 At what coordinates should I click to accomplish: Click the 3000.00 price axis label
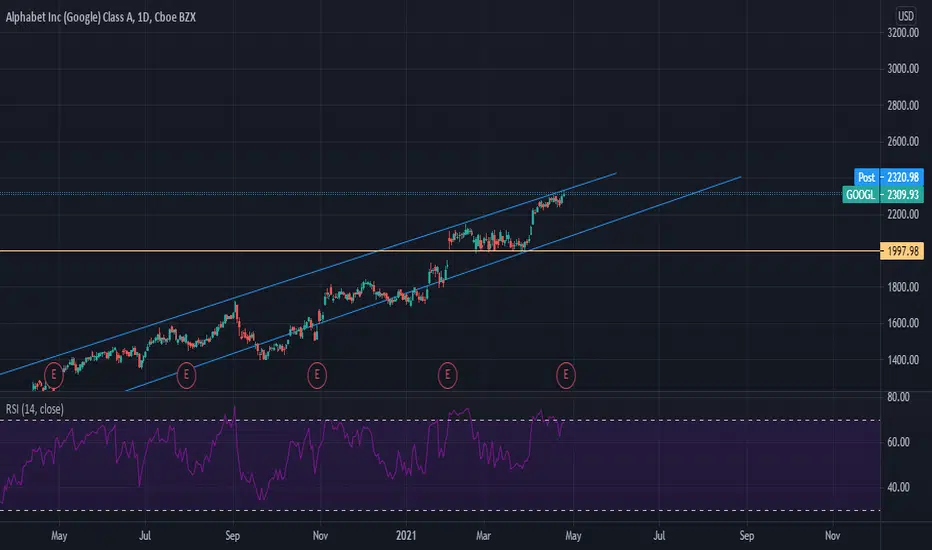click(x=902, y=69)
